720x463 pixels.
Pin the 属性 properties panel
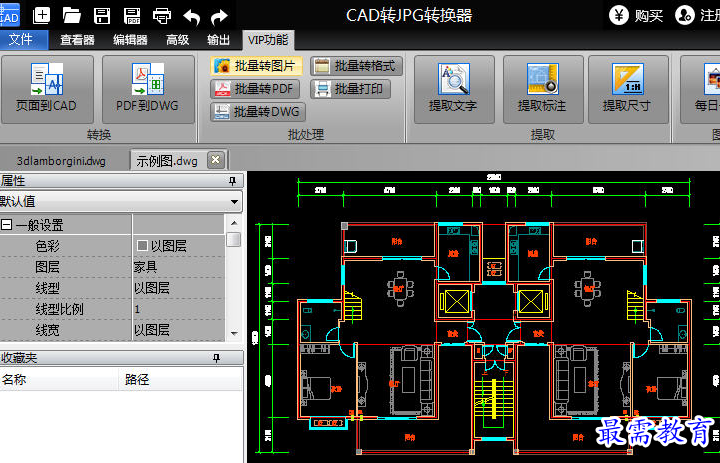[232, 181]
